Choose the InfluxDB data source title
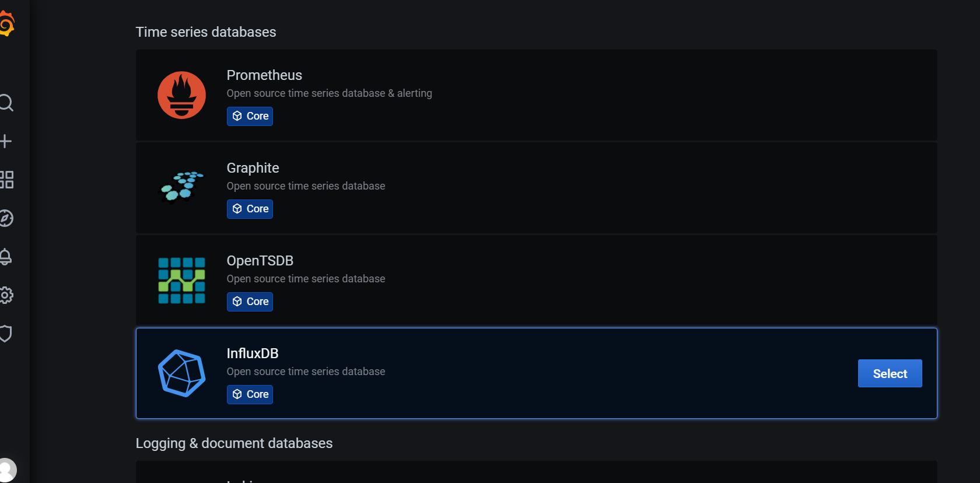This screenshot has height=483, width=980. pyautogui.click(x=253, y=353)
